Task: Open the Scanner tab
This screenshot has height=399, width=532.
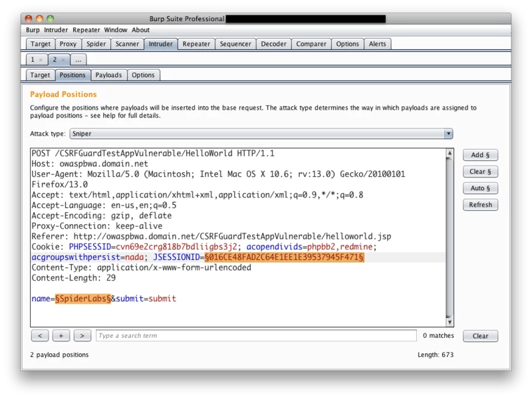Action: pyautogui.click(x=126, y=44)
